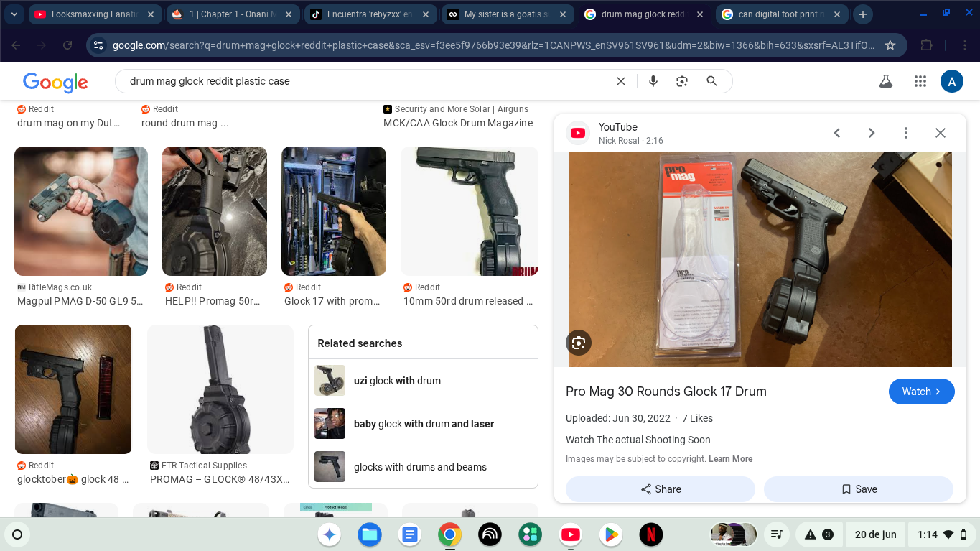Open MCK/CAA Glock Drum Magazine result
Viewport: 980px width, 551px height.
(458, 123)
